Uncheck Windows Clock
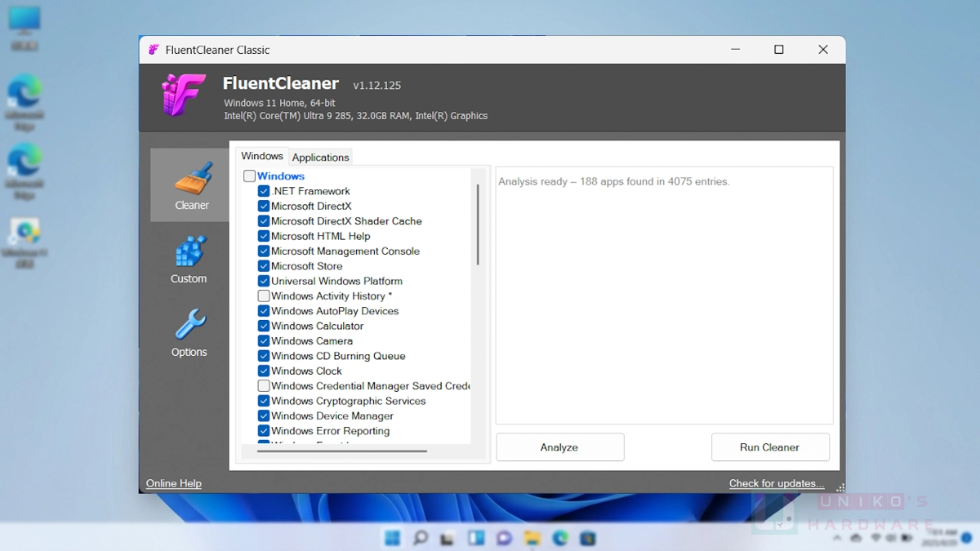 point(264,371)
